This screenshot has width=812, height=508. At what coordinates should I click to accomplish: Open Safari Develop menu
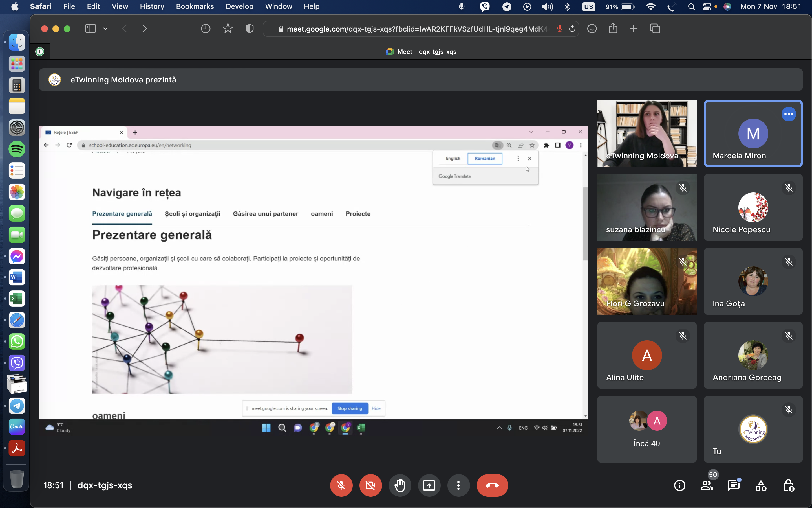(x=239, y=6)
